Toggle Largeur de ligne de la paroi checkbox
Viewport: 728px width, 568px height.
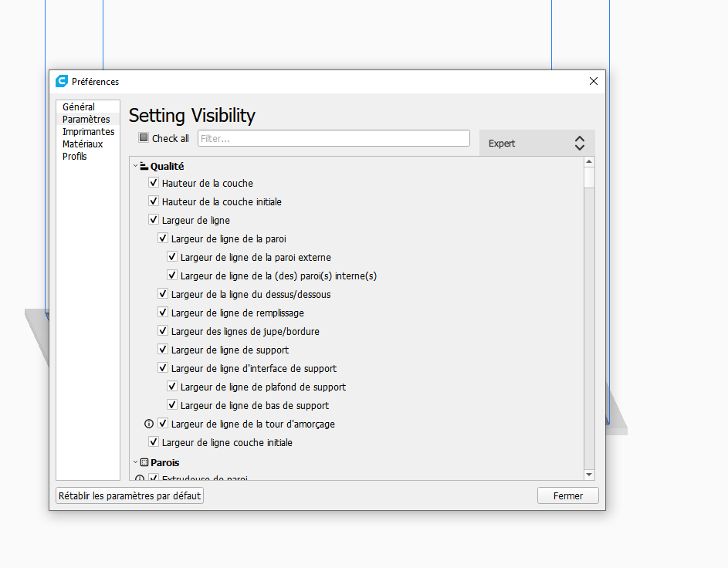click(163, 238)
